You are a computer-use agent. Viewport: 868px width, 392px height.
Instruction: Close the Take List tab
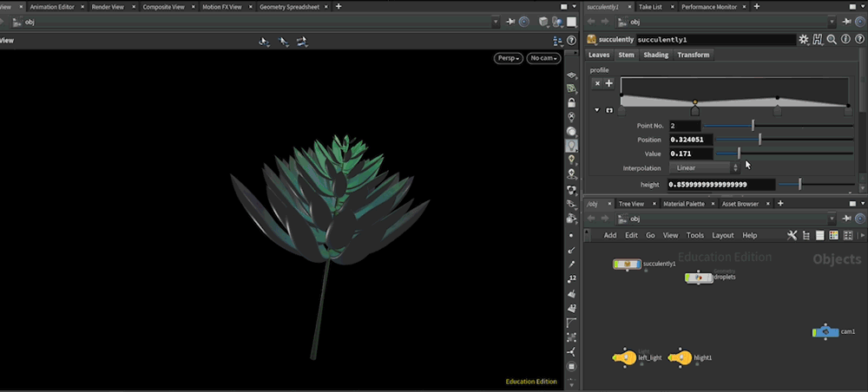click(x=672, y=7)
